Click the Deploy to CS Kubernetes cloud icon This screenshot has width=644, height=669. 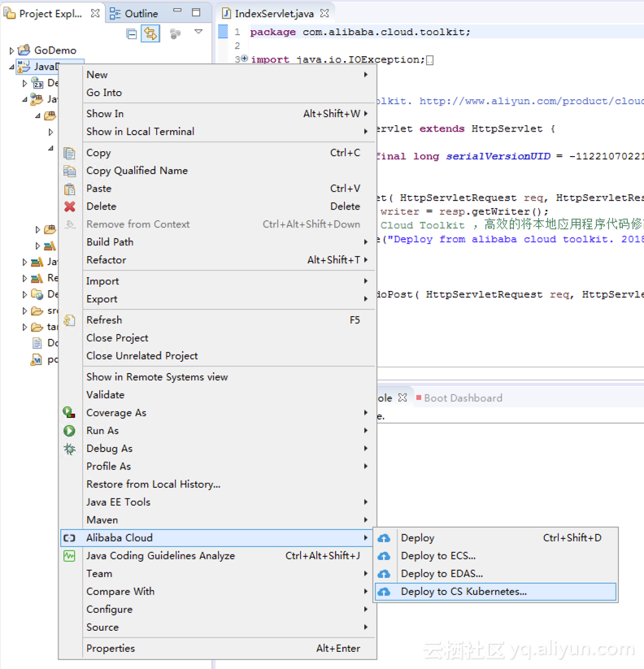click(384, 593)
